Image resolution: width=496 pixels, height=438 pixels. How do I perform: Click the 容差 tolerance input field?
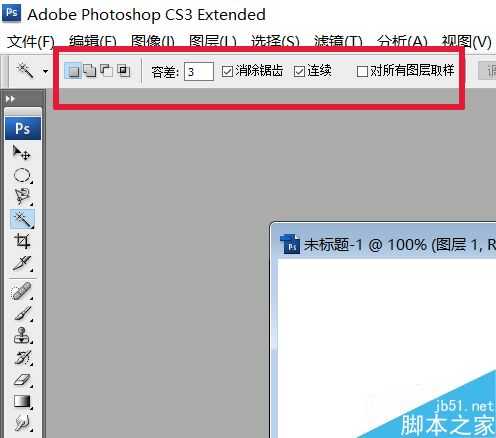click(199, 71)
